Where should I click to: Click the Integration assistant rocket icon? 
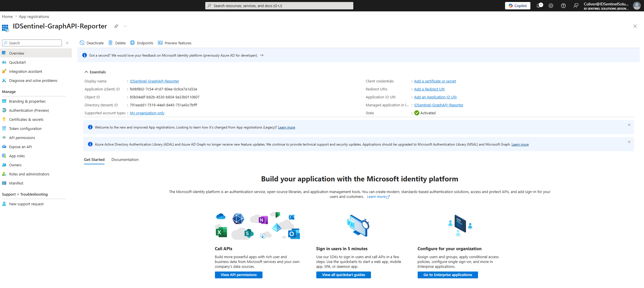[x=4, y=71]
